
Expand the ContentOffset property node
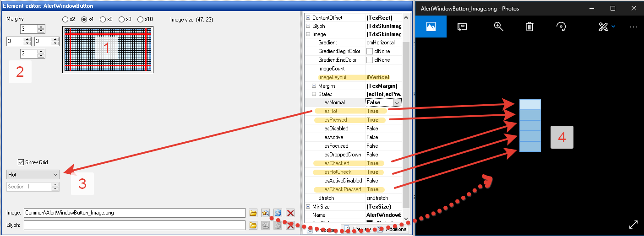tap(308, 17)
